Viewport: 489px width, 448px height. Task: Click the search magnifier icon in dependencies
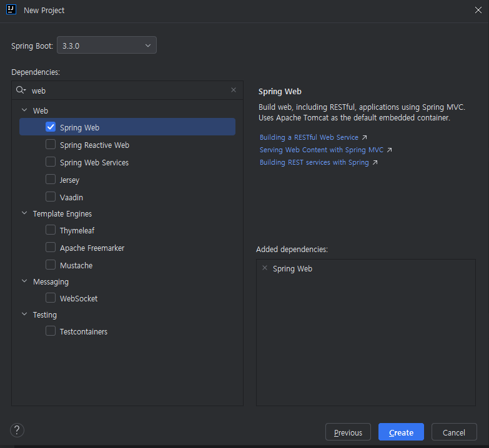click(21, 90)
